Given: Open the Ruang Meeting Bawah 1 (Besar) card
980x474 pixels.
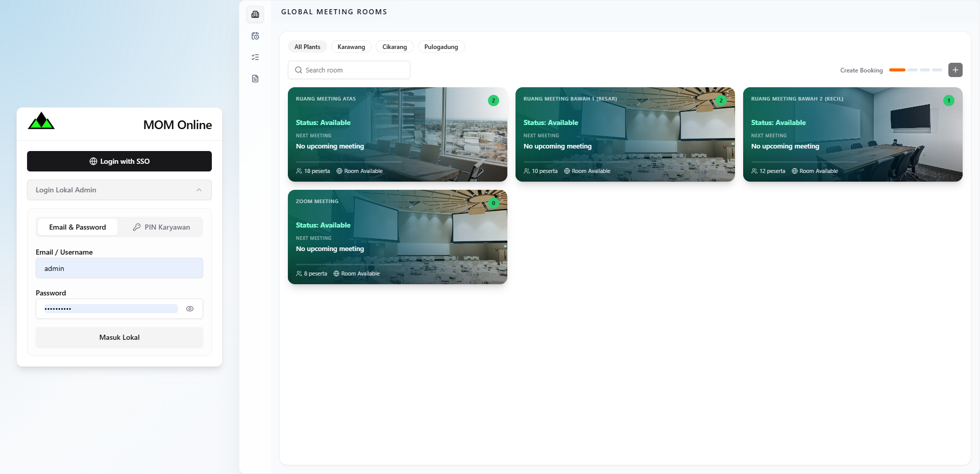Looking at the screenshot, I should pyautogui.click(x=625, y=134).
